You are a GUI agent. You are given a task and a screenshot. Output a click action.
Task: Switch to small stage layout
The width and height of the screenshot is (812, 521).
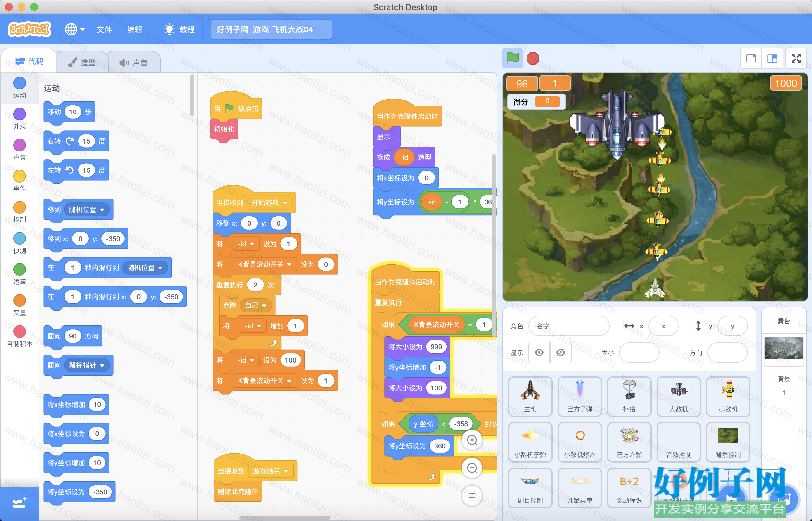point(751,59)
